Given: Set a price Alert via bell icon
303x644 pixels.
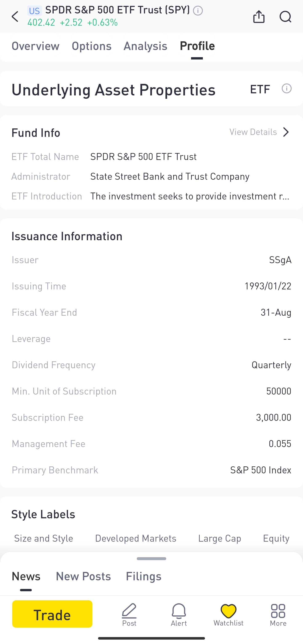Looking at the screenshot, I should pyautogui.click(x=179, y=614).
